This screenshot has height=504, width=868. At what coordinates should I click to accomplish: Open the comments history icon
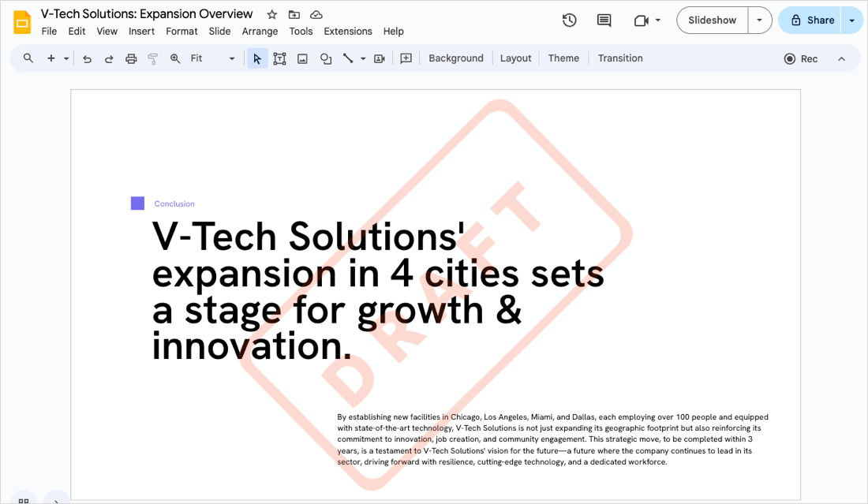coord(604,21)
